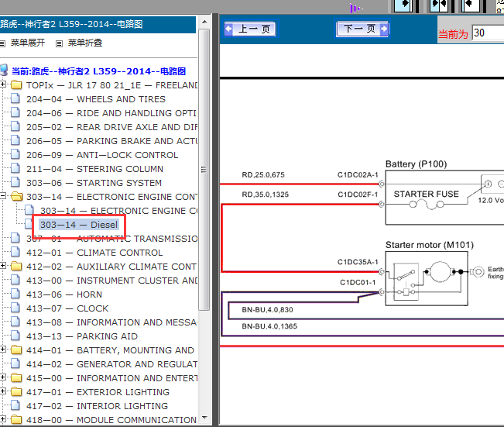Click the scroll-up arrow of the tree panel scrollbar

(x=204, y=22)
